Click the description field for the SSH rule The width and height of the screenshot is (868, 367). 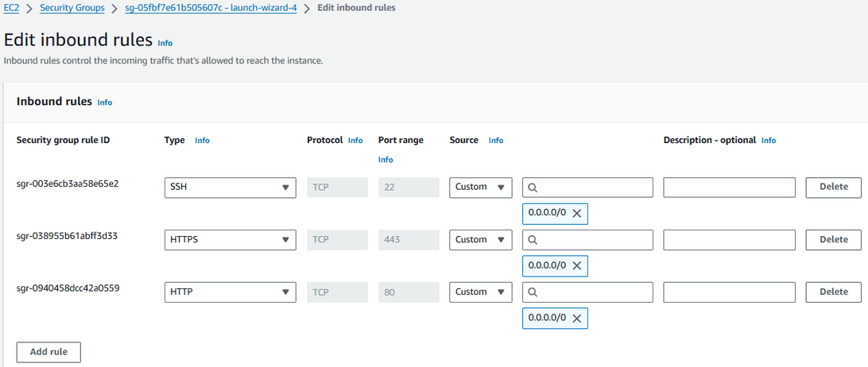point(729,187)
